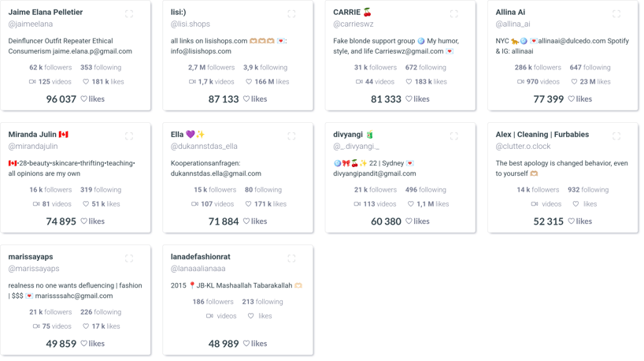Image resolution: width=644 pixels, height=361 pixels.
Task: Select the @clutter.o.clock handle
Action: [x=523, y=147]
